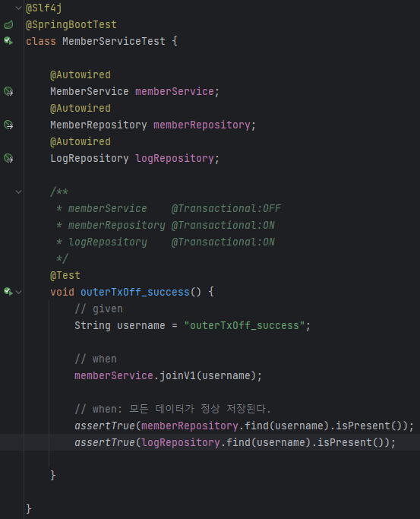Click '@Transactional:ON' on the memberRepository Javadoc line
420x519 pixels.
pyautogui.click(x=223, y=225)
